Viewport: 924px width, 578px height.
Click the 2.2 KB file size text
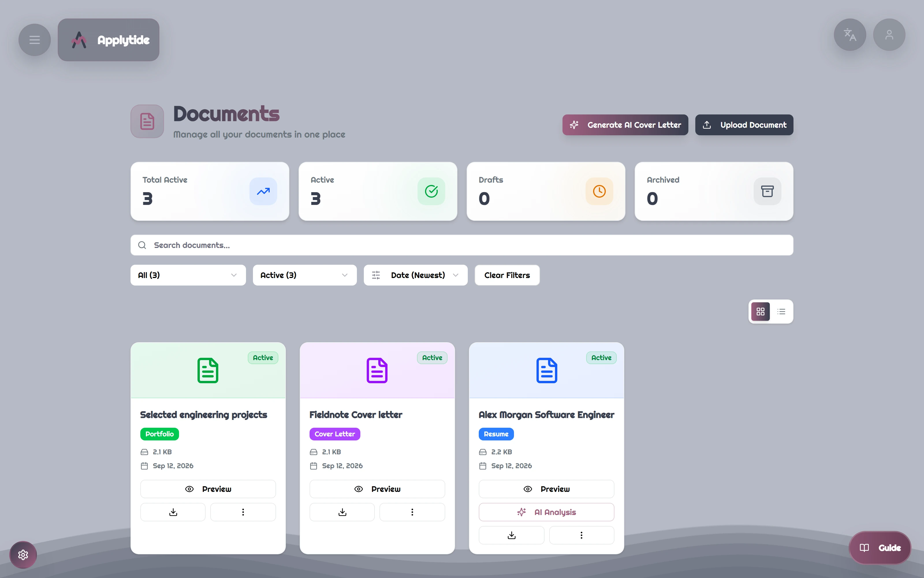(x=502, y=452)
